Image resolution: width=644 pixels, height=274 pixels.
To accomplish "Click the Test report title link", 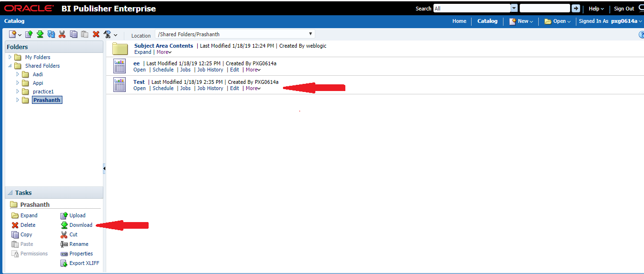I will pyautogui.click(x=139, y=82).
